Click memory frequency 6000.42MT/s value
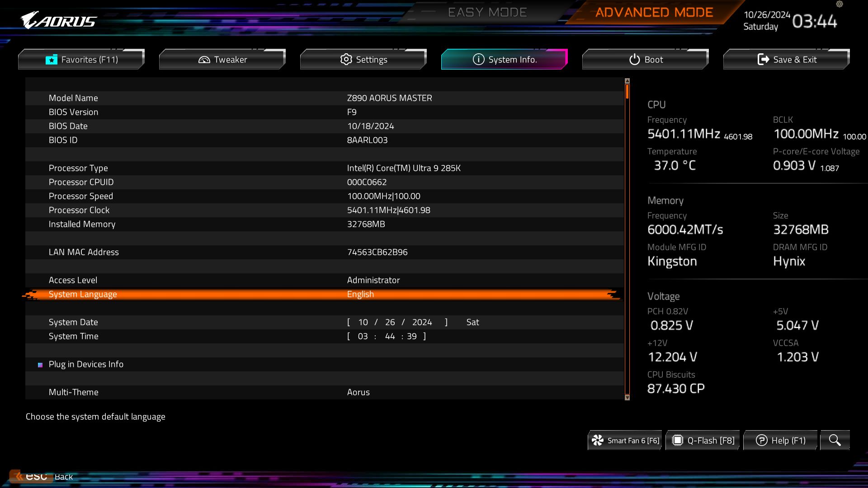The width and height of the screenshot is (868, 488). coord(685,230)
